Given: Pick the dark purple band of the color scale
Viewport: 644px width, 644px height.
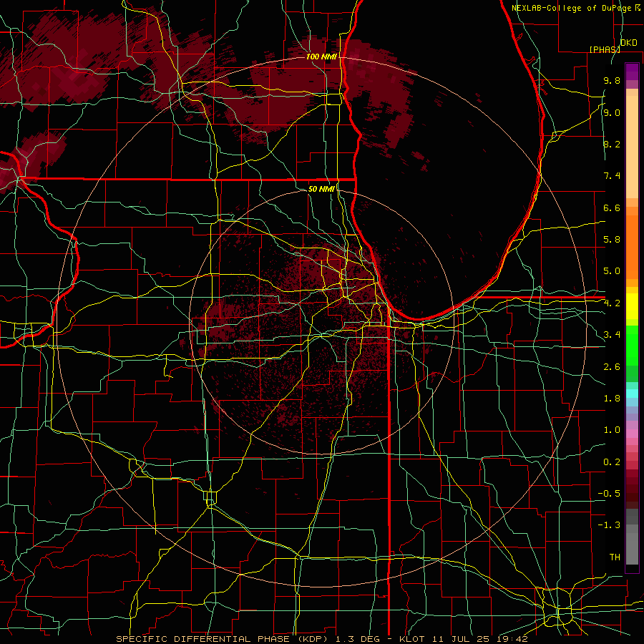Looking at the screenshot, I should coord(632,72).
